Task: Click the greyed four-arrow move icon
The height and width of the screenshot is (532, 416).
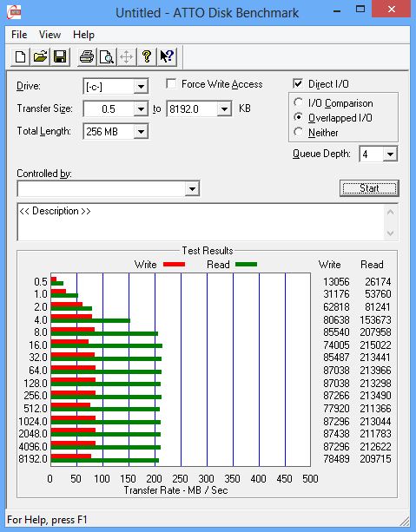Action: 127,56
